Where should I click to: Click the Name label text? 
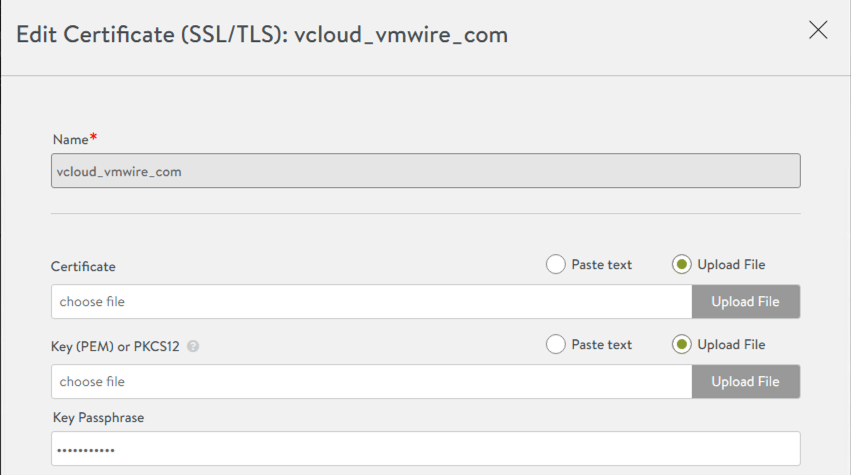pos(69,139)
